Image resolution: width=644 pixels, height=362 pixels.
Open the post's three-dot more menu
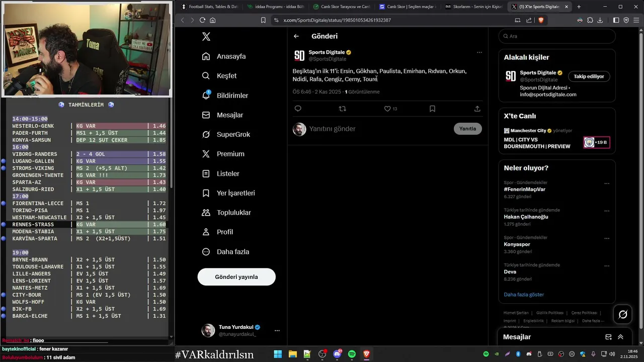[x=479, y=52]
